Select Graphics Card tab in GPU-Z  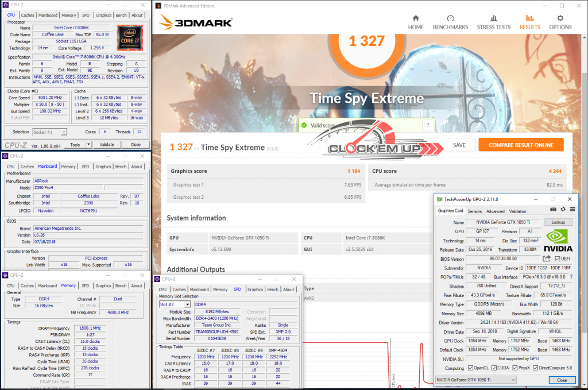pyautogui.click(x=450, y=211)
